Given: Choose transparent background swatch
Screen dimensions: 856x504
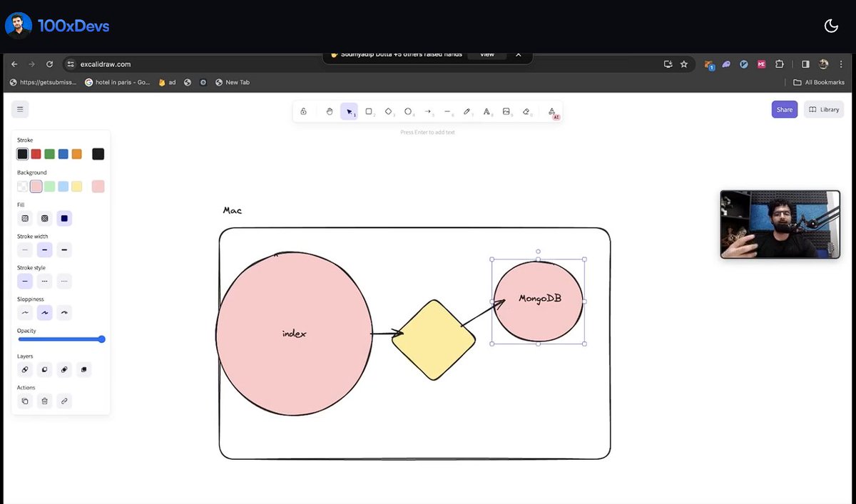Looking at the screenshot, I should 23,187.
